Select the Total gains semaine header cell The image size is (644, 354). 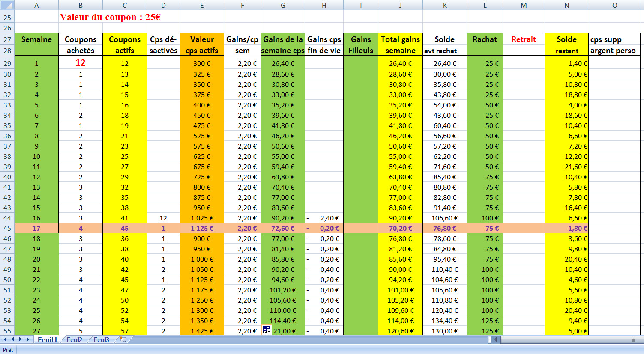[x=400, y=44]
